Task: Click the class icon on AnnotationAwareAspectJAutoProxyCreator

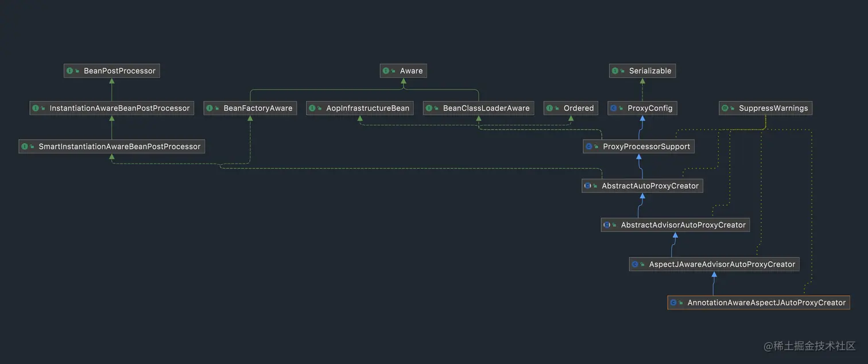Action: [x=674, y=303]
